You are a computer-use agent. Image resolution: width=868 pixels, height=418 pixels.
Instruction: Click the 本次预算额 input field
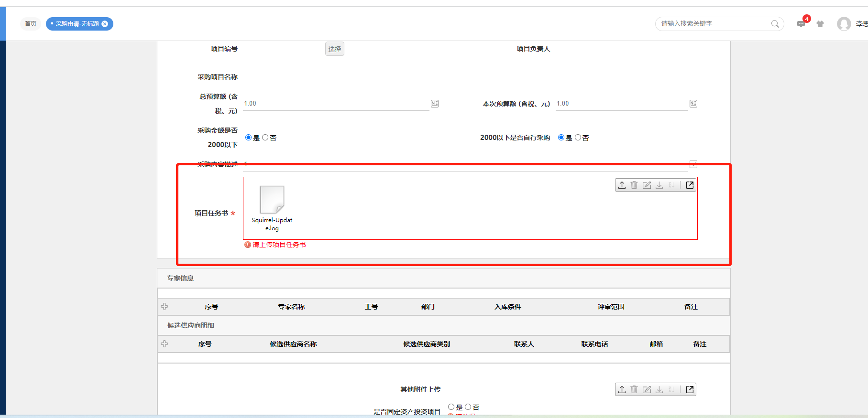(621, 104)
